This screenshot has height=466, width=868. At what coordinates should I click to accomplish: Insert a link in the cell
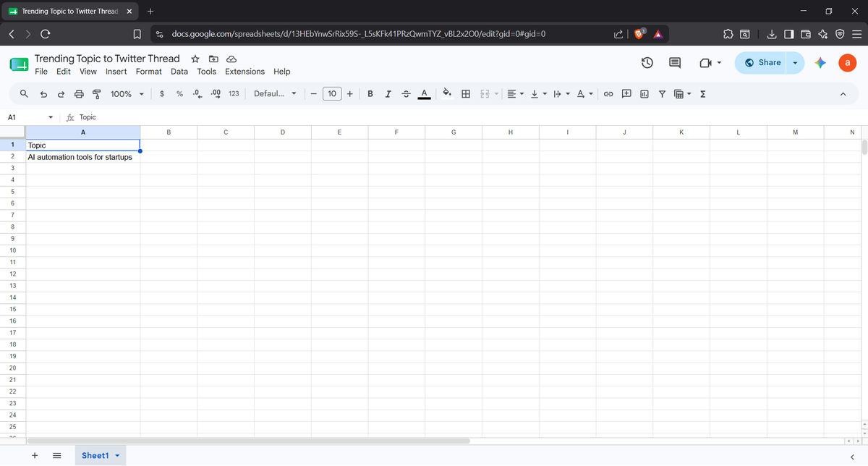point(608,94)
